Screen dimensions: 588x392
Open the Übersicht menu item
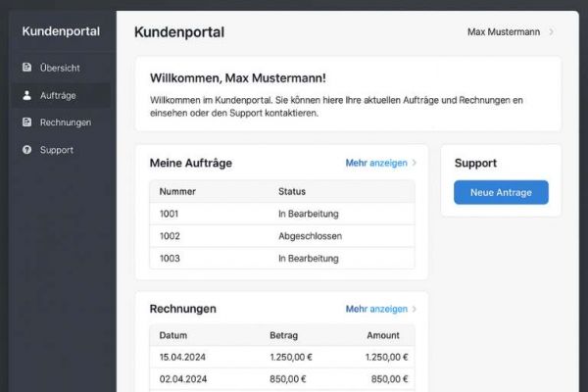pos(60,68)
